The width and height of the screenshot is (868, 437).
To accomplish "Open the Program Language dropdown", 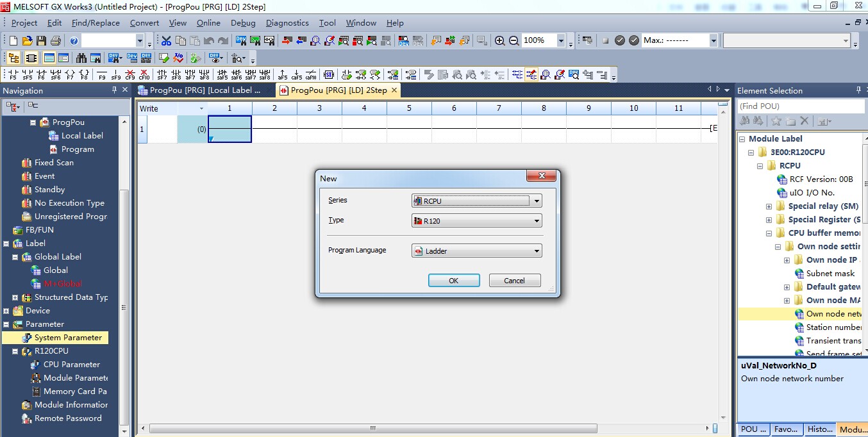I will 477,251.
